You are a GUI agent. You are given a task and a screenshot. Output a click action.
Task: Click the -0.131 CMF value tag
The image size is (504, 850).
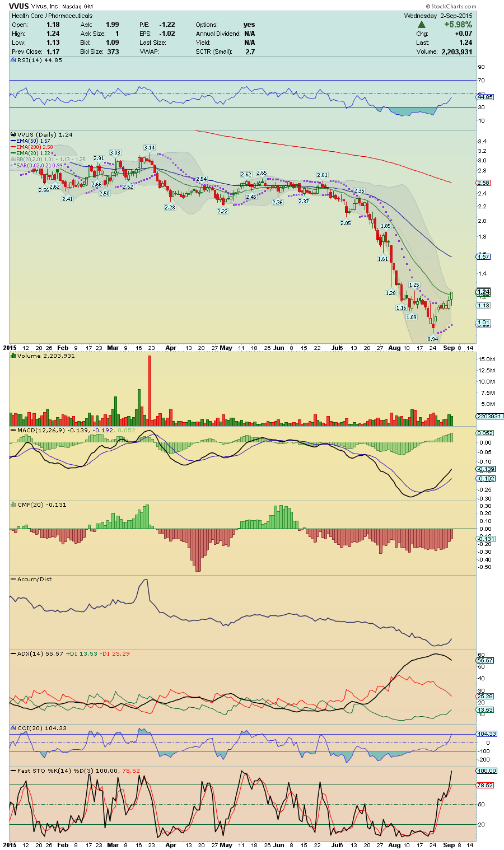tap(485, 538)
